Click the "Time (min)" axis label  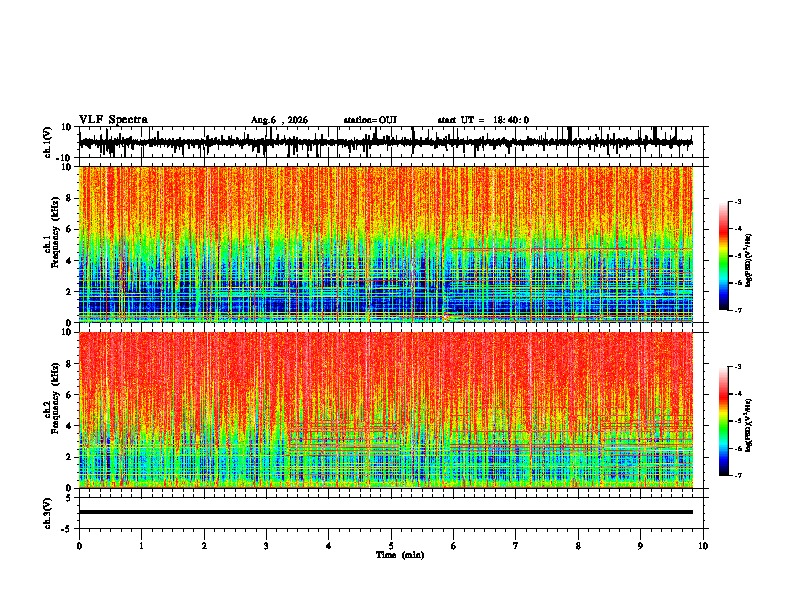[x=400, y=555]
